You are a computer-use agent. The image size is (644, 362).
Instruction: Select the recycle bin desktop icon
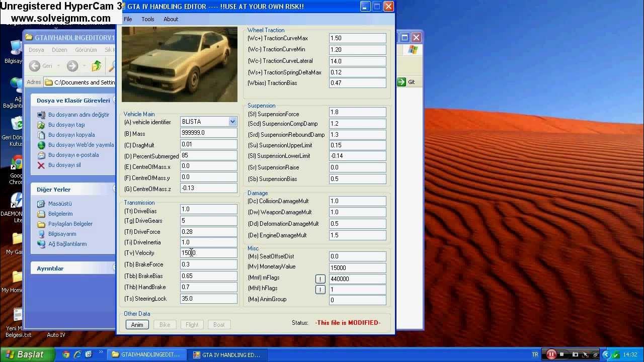16,125
